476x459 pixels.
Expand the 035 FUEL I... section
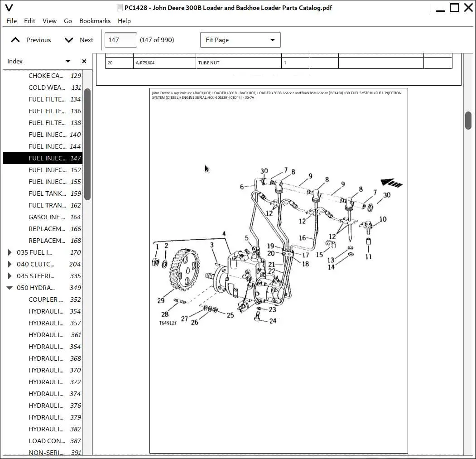pos(10,252)
